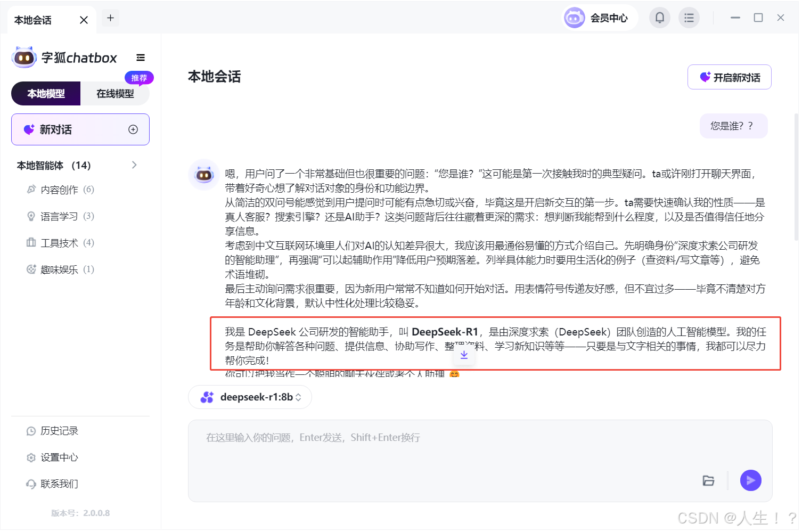
Task: Click the 历史记录 clock icon
Action: pyautogui.click(x=31, y=431)
